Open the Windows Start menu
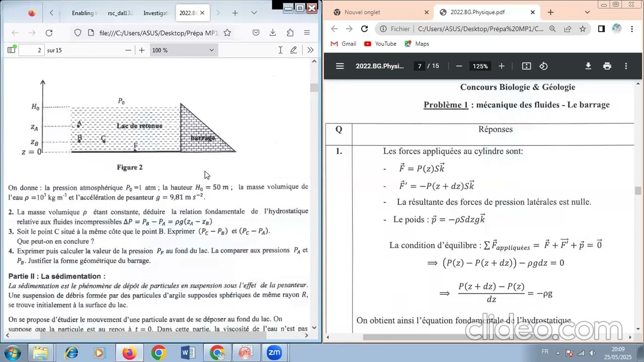 (x=13, y=352)
